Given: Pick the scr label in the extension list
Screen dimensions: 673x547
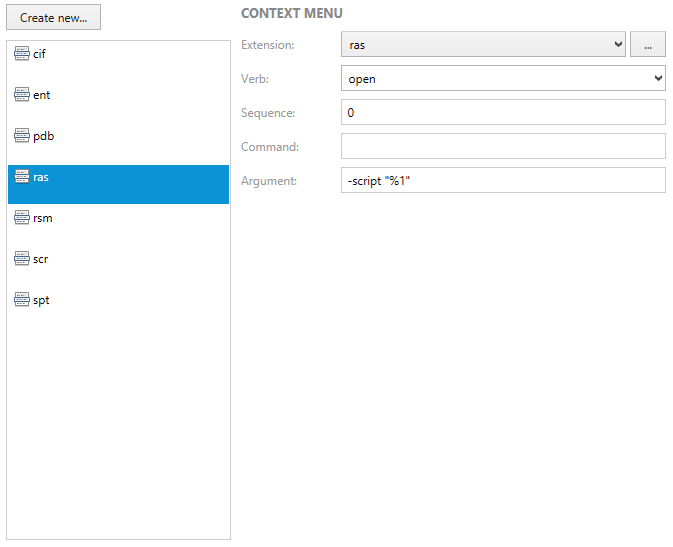Looking at the screenshot, I should pyautogui.click(x=40, y=259).
